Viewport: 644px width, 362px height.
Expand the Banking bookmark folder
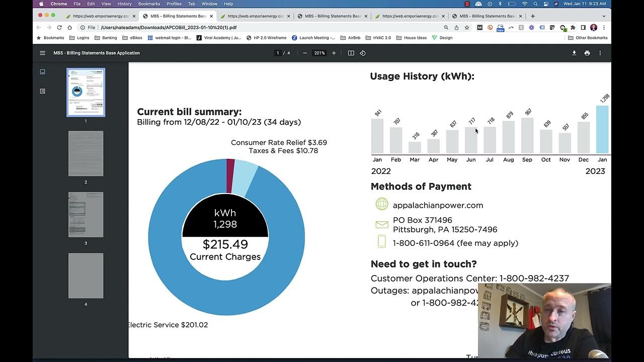click(106, 38)
